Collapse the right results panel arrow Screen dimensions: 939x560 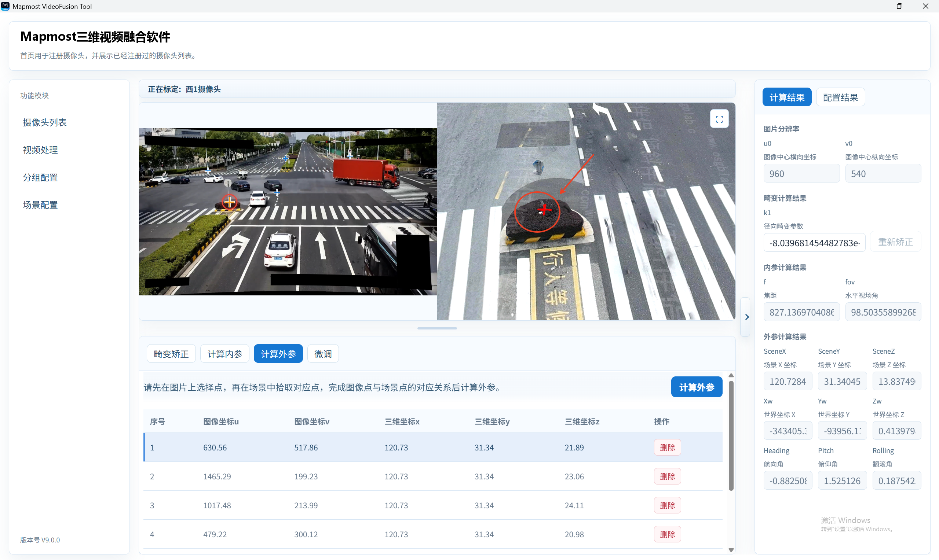[x=746, y=317]
